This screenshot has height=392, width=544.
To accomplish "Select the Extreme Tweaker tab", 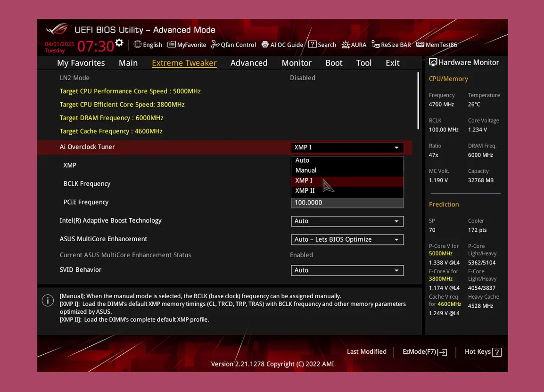I will 184,63.
